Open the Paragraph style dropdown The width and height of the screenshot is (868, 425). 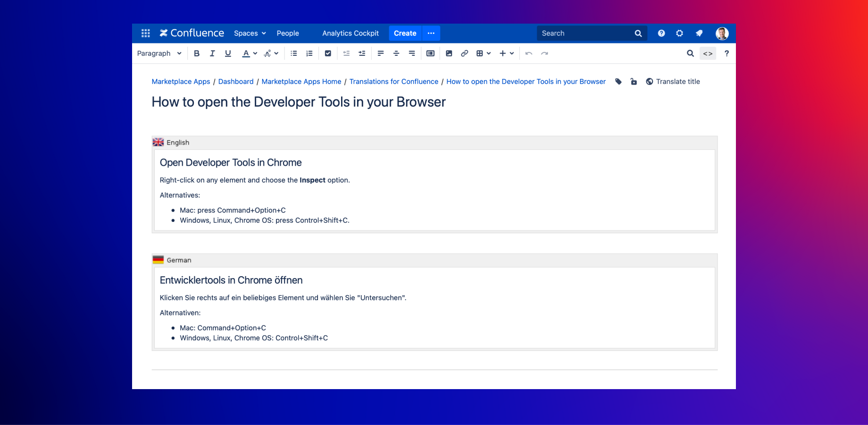[159, 53]
